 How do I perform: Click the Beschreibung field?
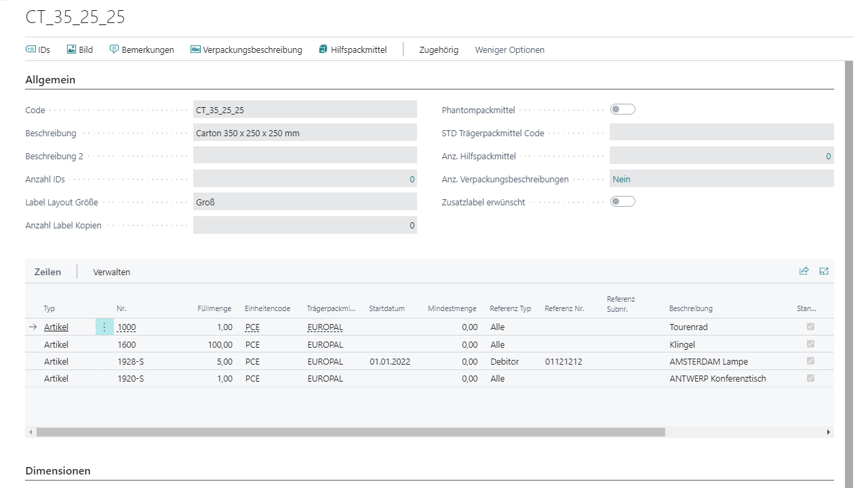(x=305, y=133)
